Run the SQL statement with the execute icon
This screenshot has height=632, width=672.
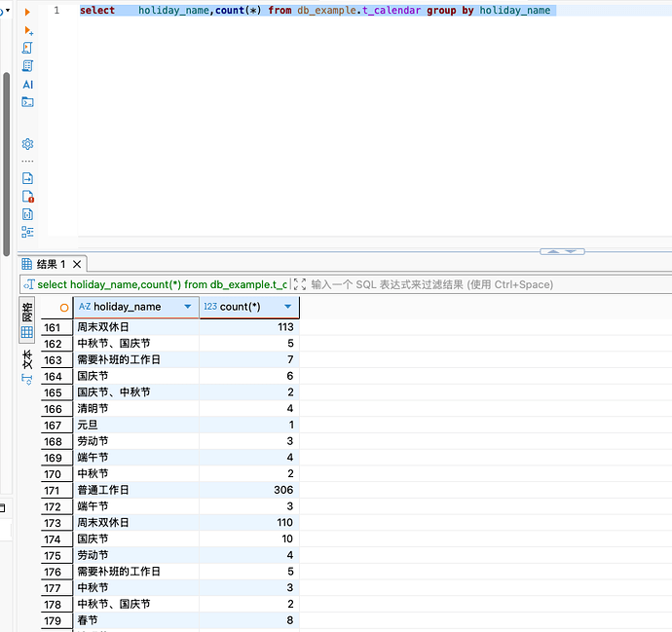[x=27, y=11]
